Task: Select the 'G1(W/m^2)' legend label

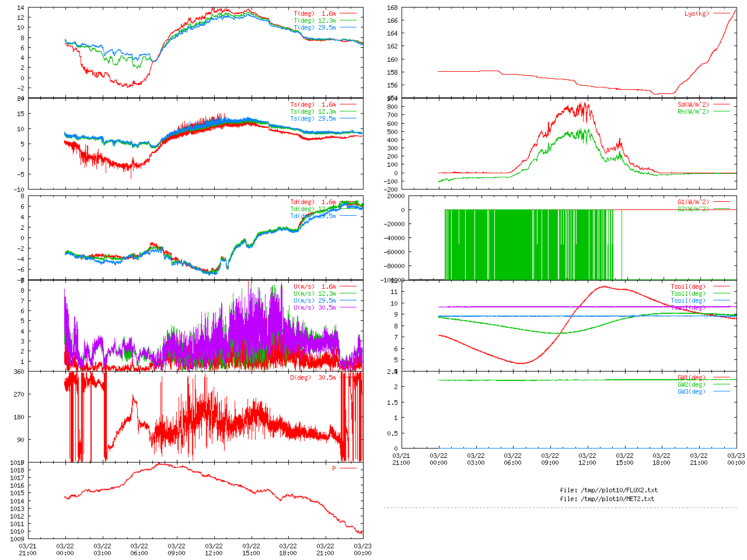Action: point(693,202)
